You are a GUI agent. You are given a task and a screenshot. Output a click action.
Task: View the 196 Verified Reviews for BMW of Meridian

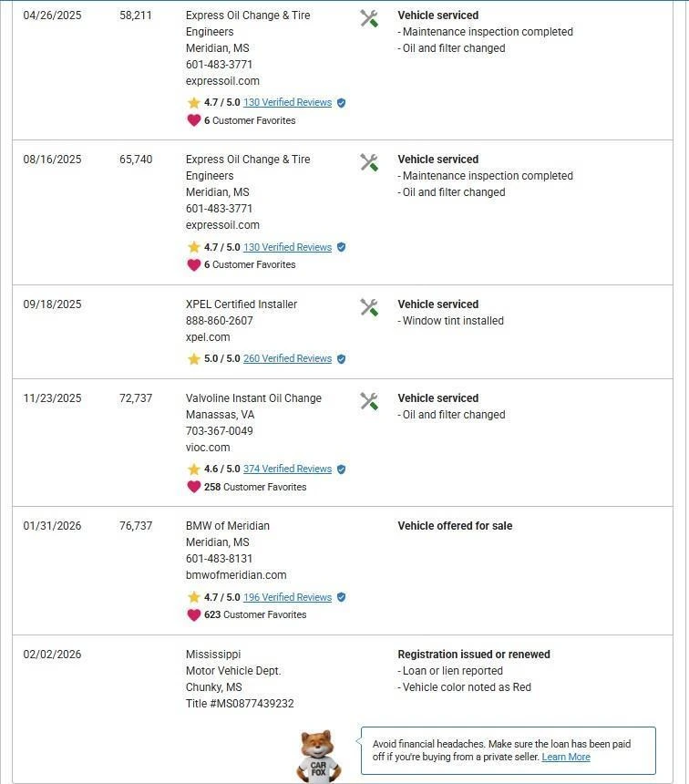coord(287,598)
